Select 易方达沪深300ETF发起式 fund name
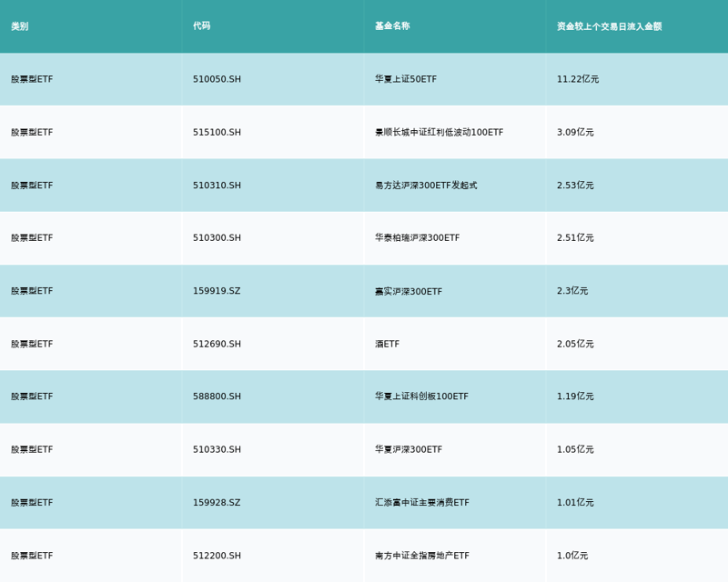This screenshot has width=728, height=582. click(426, 186)
